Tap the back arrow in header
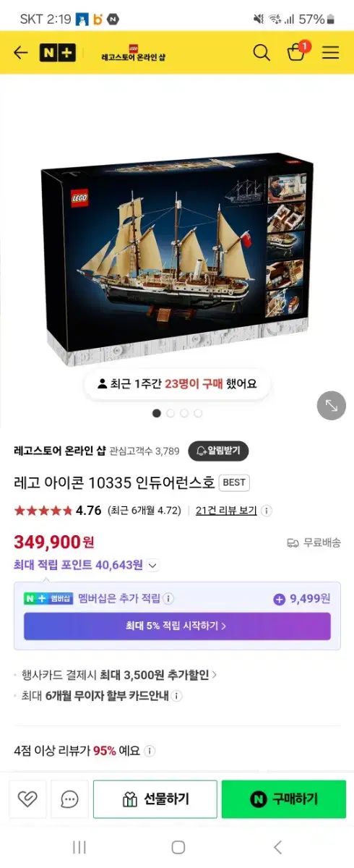 (20, 53)
